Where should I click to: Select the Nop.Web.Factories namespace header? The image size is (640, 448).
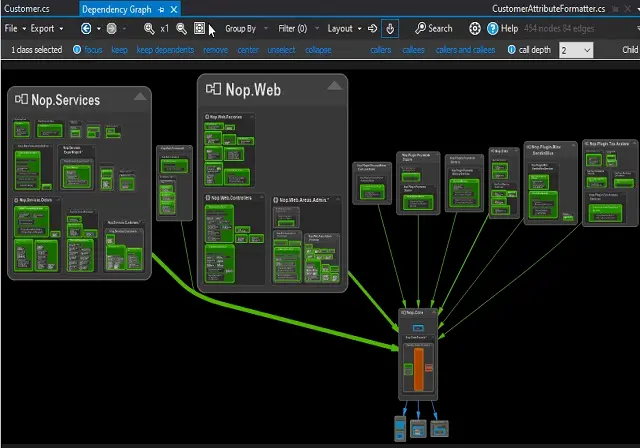point(226,117)
